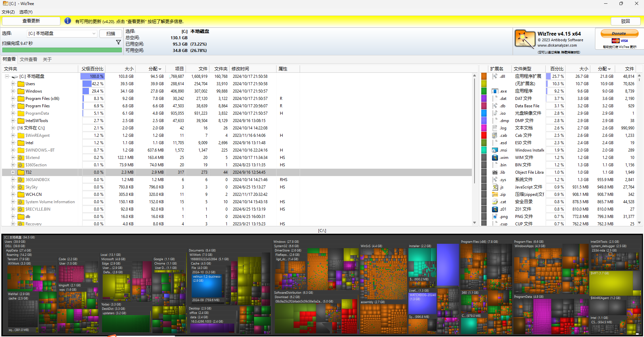Open the drive selection dropdown
644x337 pixels.
click(62, 34)
